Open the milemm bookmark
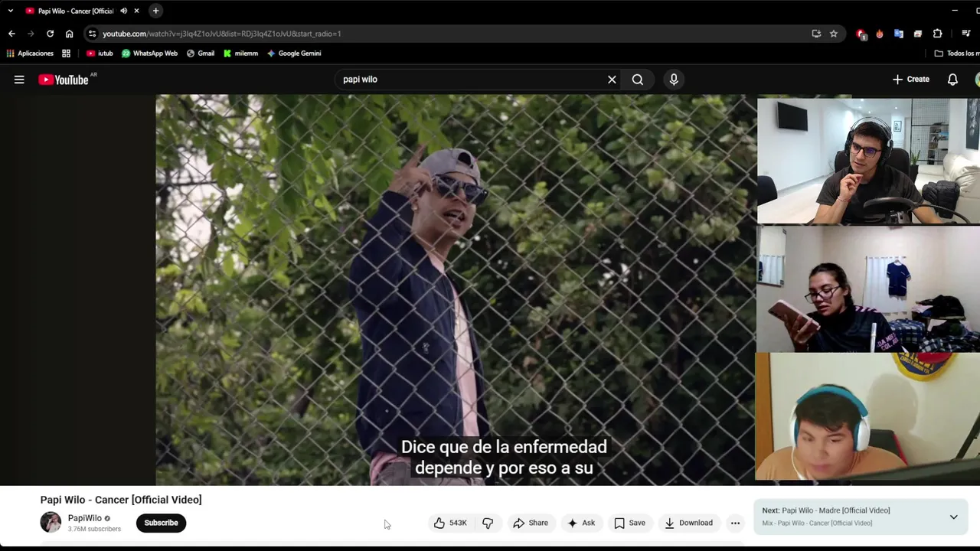Screen dimensions: 980x551 pyautogui.click(x=240, y=54)
